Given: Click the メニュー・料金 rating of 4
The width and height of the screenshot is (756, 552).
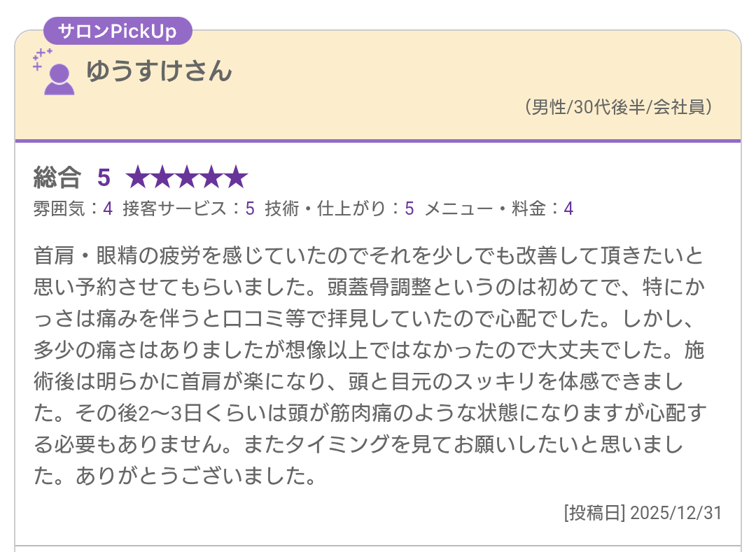Looking at the screenshot, I should [x=568, y=208].
